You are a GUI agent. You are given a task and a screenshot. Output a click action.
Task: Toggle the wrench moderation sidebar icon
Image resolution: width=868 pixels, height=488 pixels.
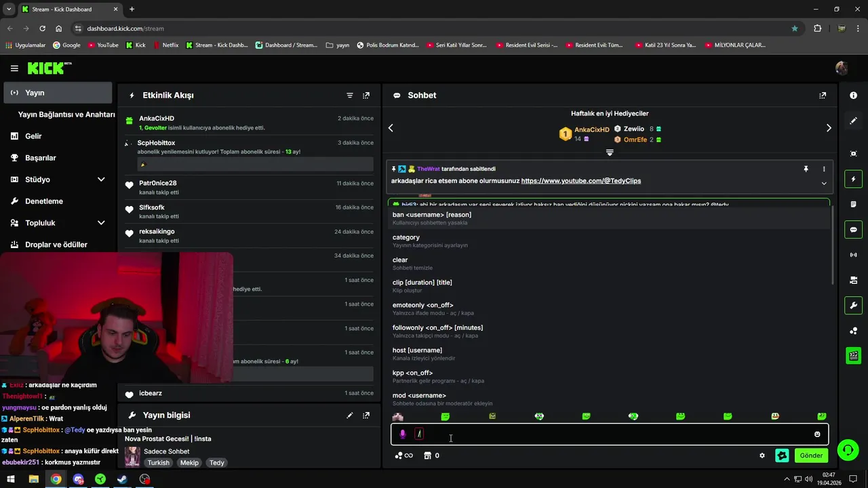coord(853,306)
